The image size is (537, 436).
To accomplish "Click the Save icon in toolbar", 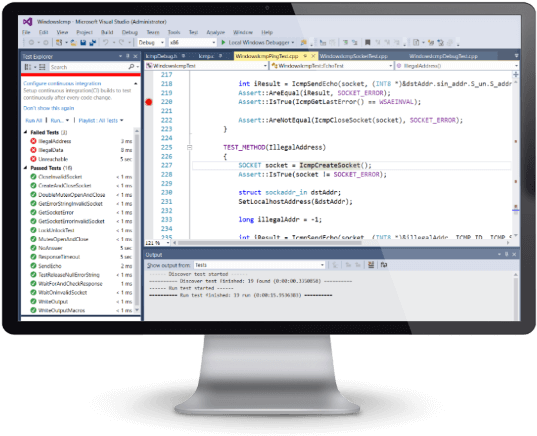I will (83, 43).
